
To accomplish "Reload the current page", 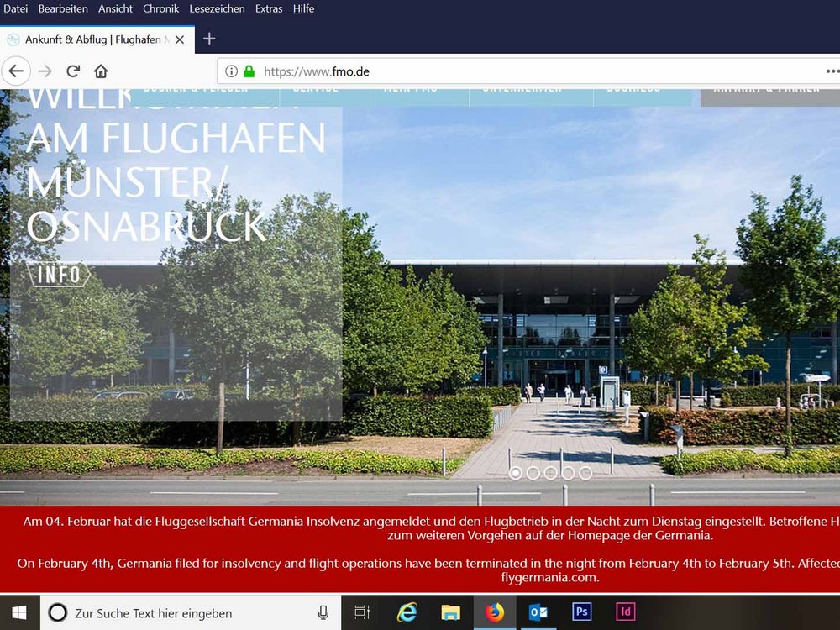I will pyautogui.click(x=73, y=71).
